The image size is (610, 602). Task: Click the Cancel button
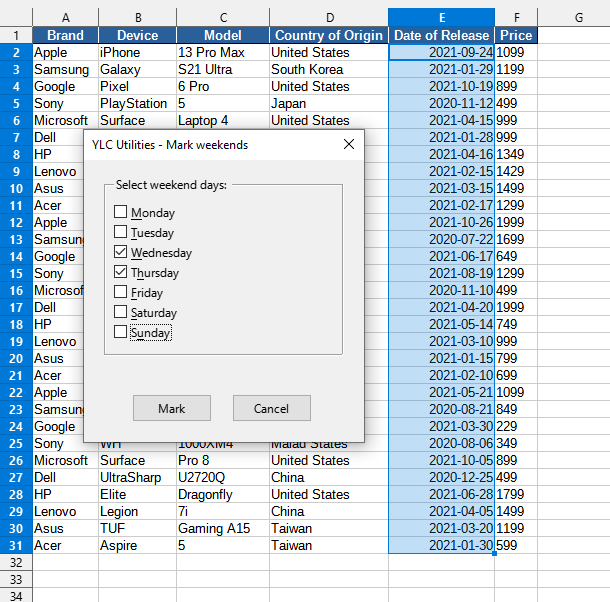click(271, 408)
